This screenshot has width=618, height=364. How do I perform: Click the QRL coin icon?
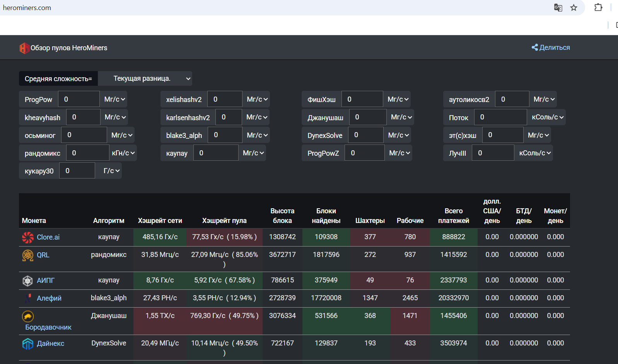pyautogui.click(x=28, y=255)
